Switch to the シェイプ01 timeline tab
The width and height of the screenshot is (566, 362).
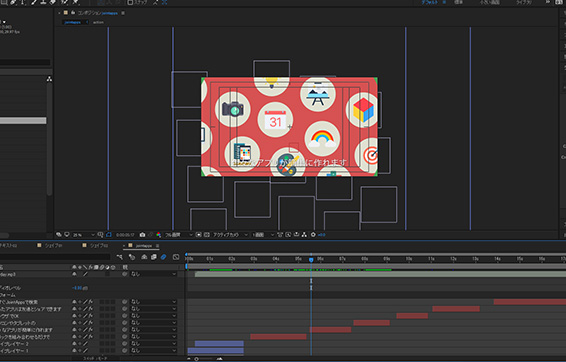[x=53, y=246]
